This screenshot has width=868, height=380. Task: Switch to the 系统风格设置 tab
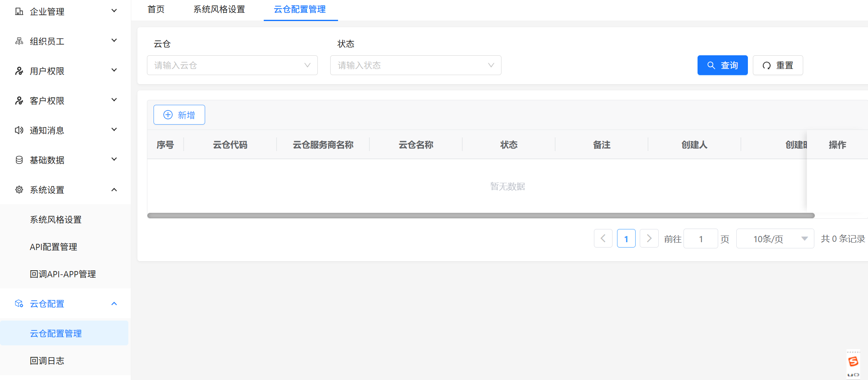219,9
